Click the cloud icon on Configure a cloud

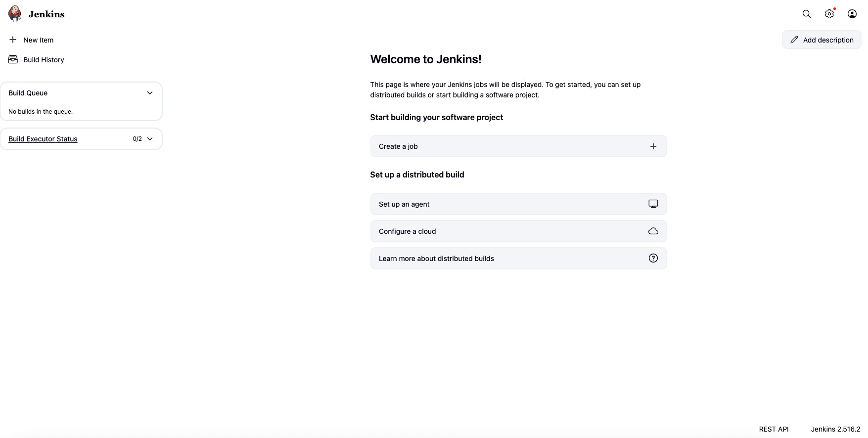(x=653, y=231)
